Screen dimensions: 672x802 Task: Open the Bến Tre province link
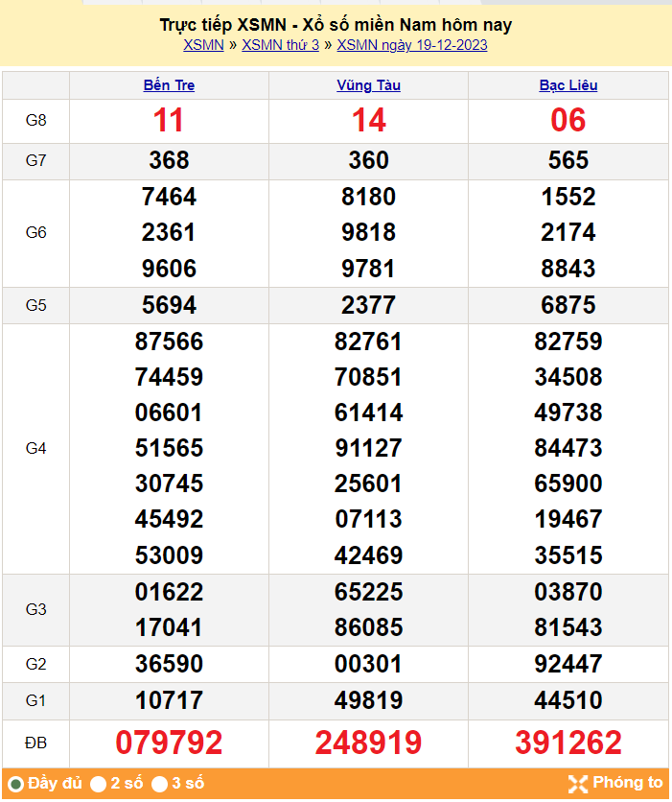pyautogui.click(x=169, y=85)
